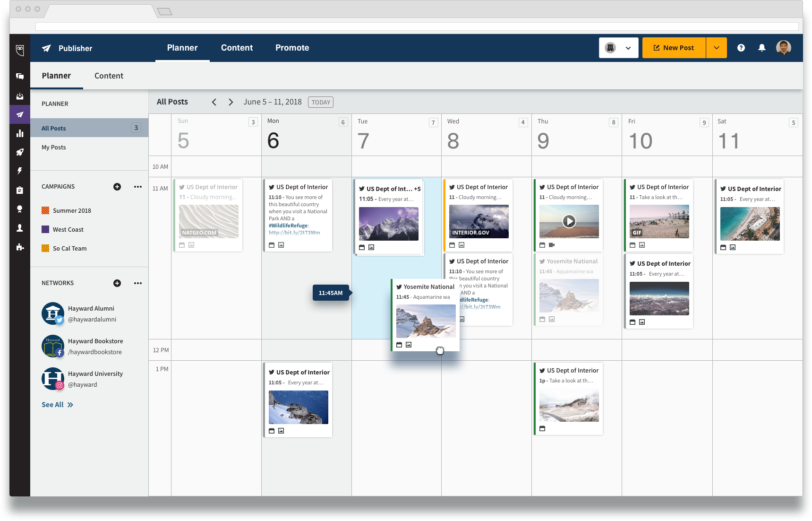Click the Hootsuite owl logo icon
The width and height of the screenshot is (812, 521).
pos(20,50)
